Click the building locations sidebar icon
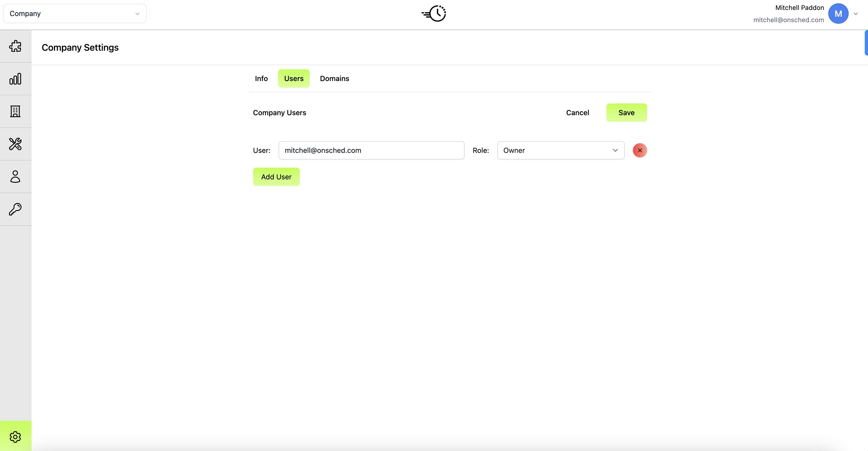Screen dimensions: 868x451 coord(16,111)
